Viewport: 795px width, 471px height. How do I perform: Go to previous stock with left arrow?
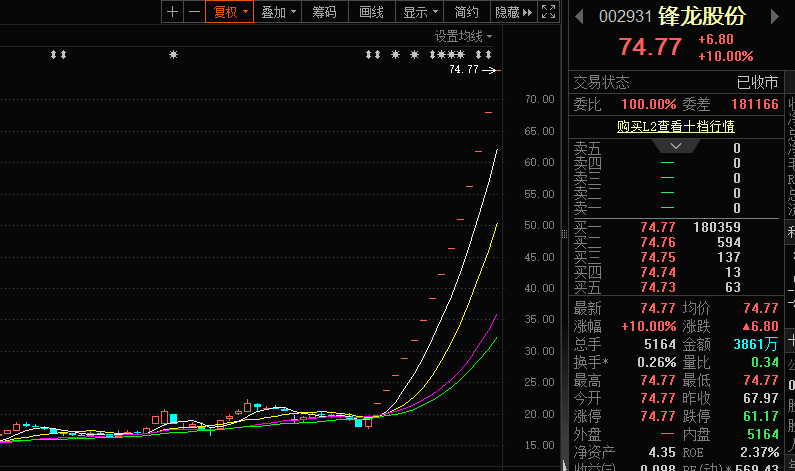580,16
